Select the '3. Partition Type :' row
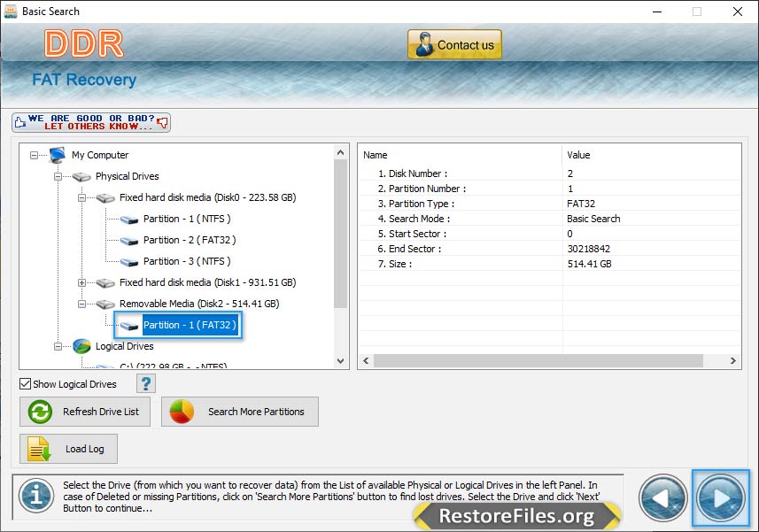The width and height of the screenshot is (759, 532). 550,203
